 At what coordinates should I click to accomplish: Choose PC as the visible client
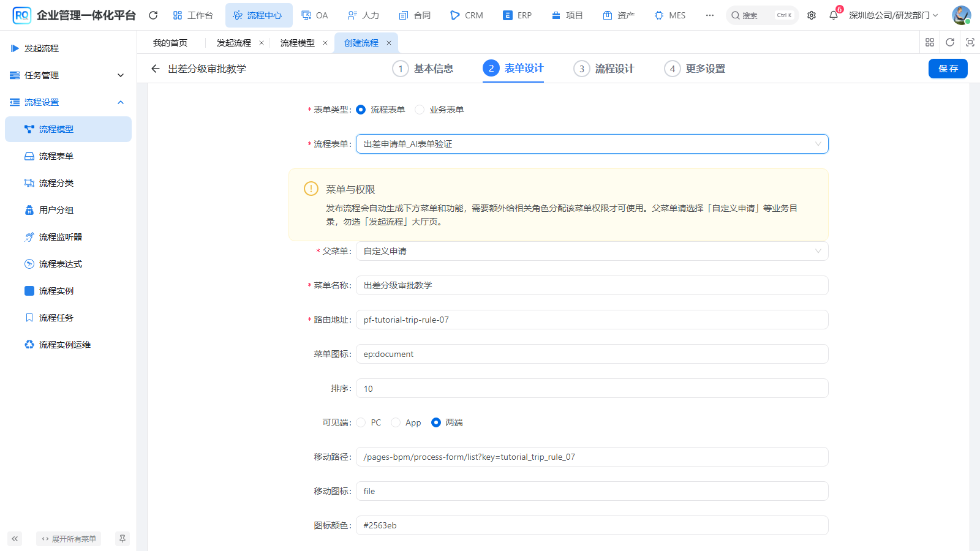tap(361, 422)
